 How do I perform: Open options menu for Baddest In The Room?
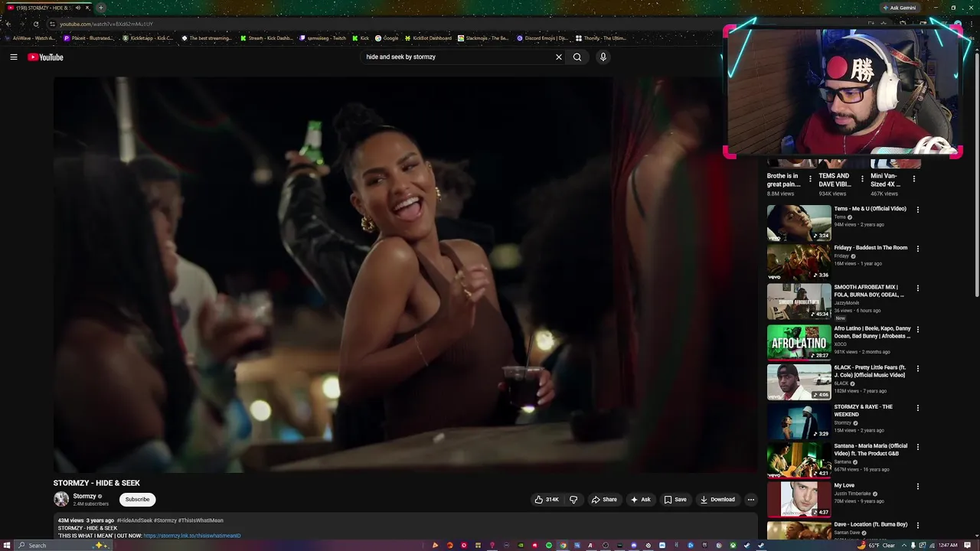click(918, 249)
